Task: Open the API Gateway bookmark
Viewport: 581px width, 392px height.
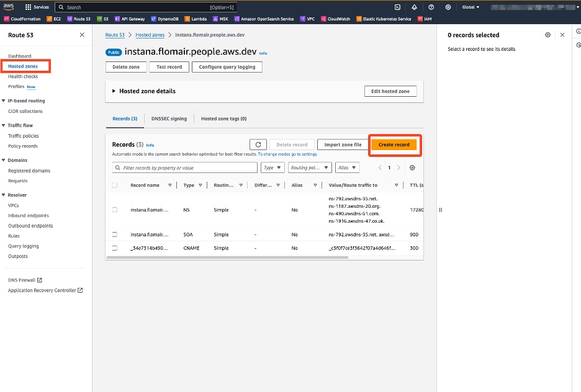Action: (130, 19)
